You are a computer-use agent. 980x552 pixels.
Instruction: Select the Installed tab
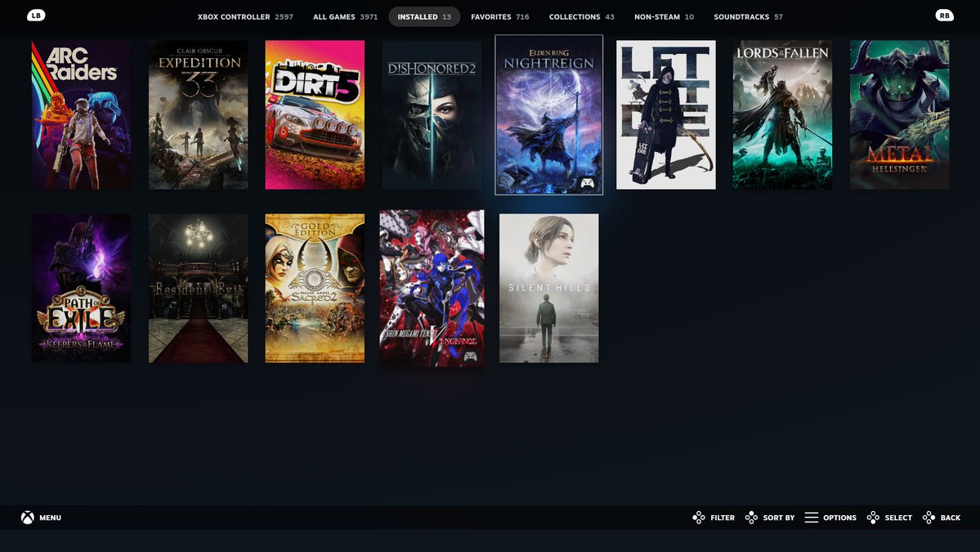point(424,17)
